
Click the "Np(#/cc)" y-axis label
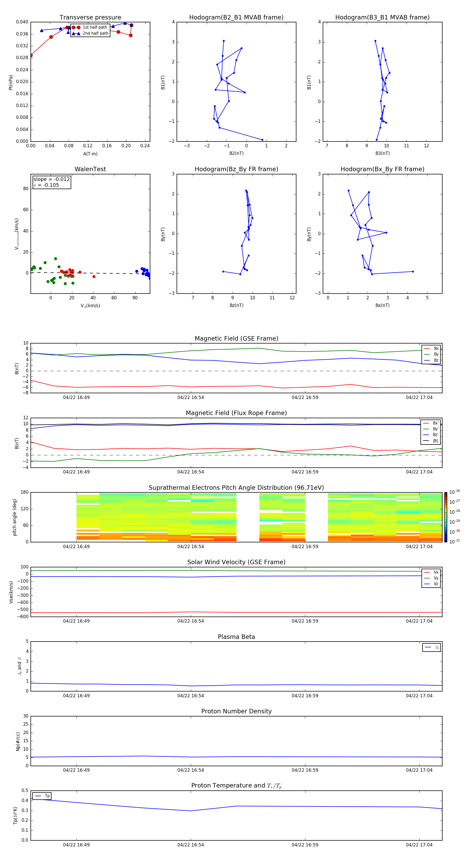18,741
